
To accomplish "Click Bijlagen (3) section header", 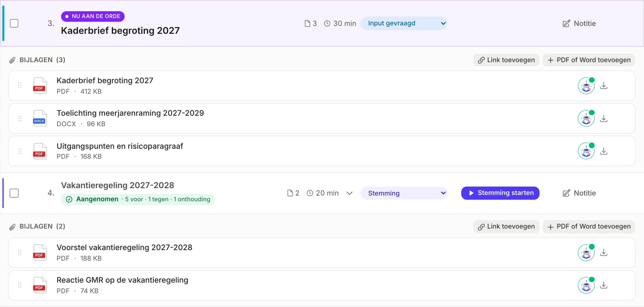I will click(x=37, y=60).
